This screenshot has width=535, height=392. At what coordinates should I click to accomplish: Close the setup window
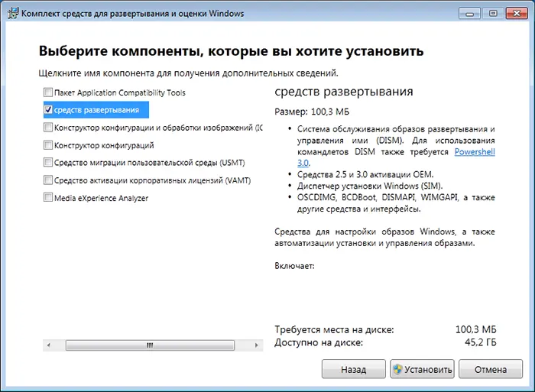point(517,14)
